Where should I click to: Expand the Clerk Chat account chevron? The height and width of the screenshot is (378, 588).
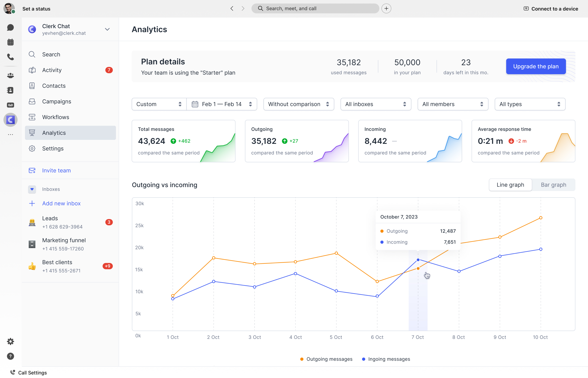107,29
